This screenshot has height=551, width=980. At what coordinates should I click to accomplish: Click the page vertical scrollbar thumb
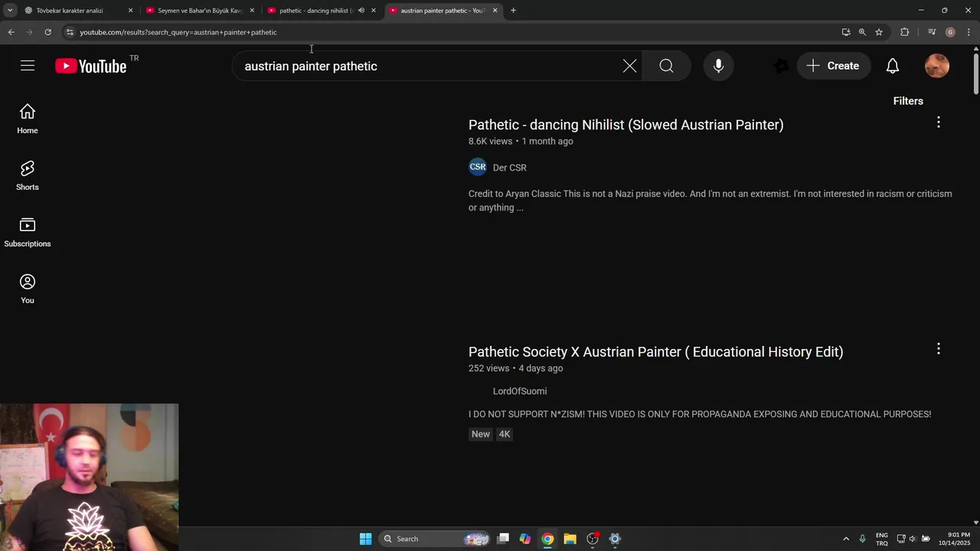[975, 74]
